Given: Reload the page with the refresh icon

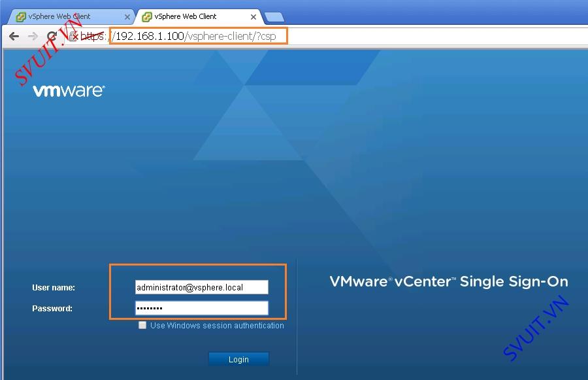Looking at the screenshot, I should click(x=52, y=36).
